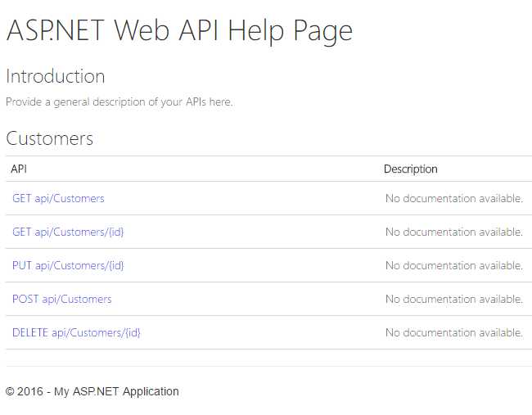Viewport: 532px width, 415px height.
Task: Open the POST api/Customers documentation link
Action: (61, 299)
